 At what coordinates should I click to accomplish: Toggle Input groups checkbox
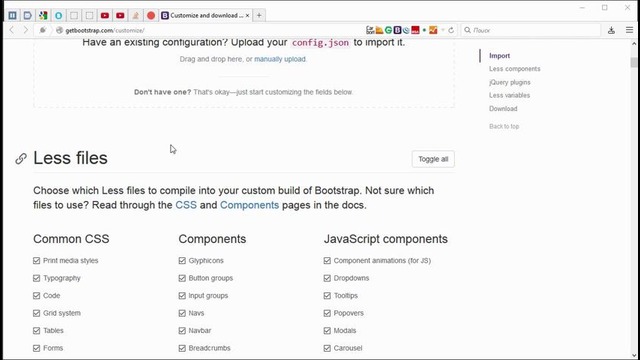(x=182, y=296)
